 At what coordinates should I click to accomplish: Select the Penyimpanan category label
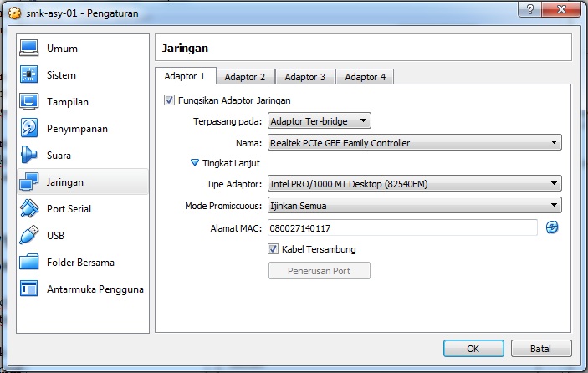[77, 129]
